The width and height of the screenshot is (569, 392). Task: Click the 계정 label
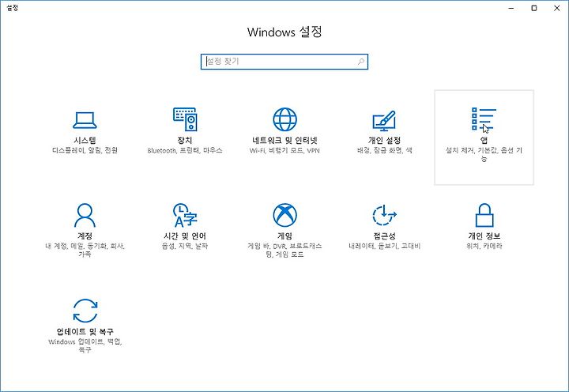(x=85, y=236)
